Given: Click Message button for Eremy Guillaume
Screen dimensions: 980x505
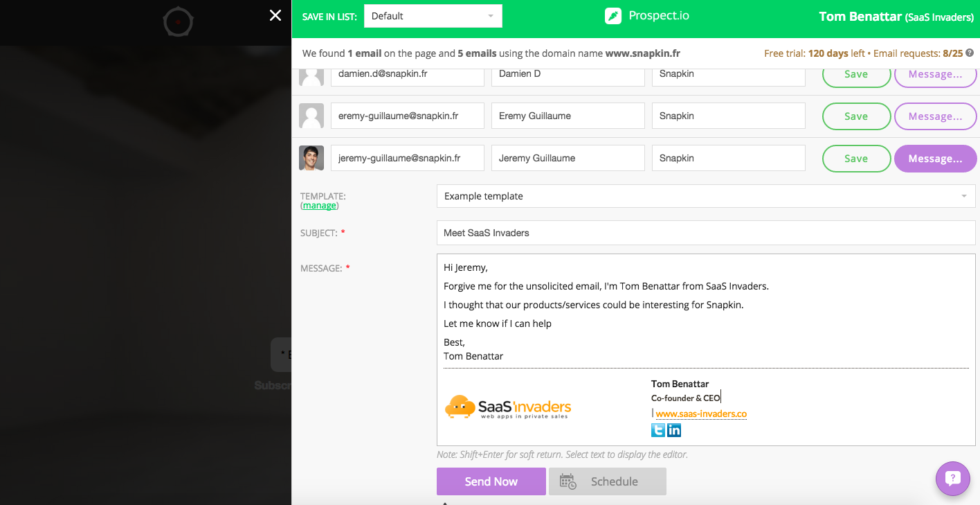Looking at the screenshot, I should click(x=936, y=116).
